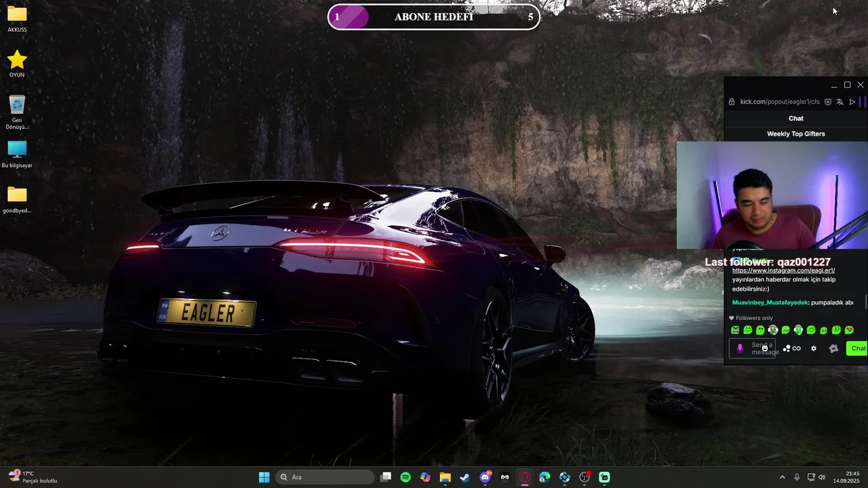Image resolution: width=868 pixels, height=488 pixels.
Task: Open Copilot from the taskbar
Action: [425, 477]
